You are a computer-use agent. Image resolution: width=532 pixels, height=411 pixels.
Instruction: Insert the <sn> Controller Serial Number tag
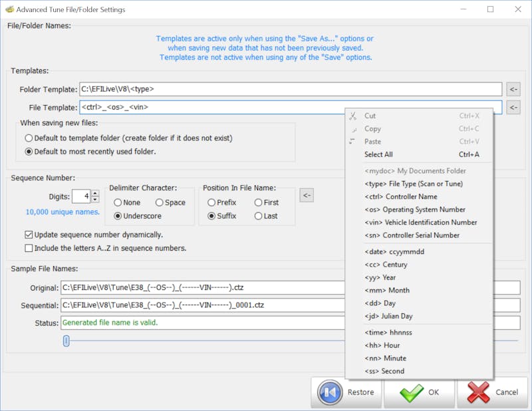pyautogui.click(x=412, y=235)
